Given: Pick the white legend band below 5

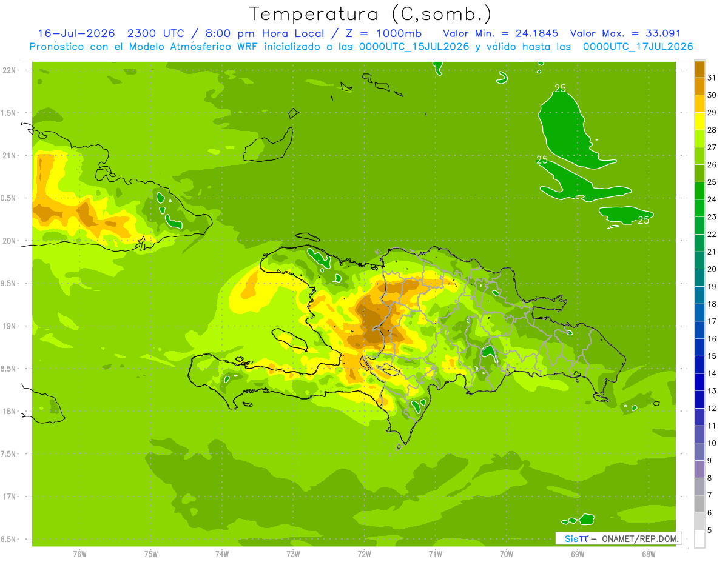Looking at the screenshot, I should (x=699, y=539).
